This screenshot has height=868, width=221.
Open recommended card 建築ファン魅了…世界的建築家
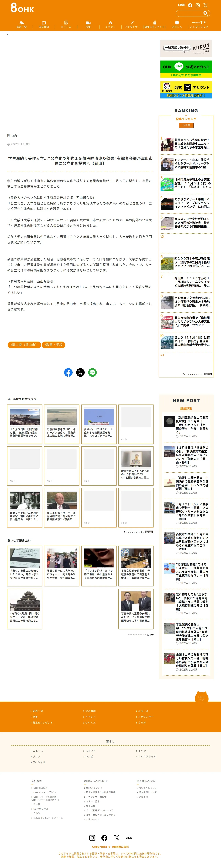click(25, 508)
